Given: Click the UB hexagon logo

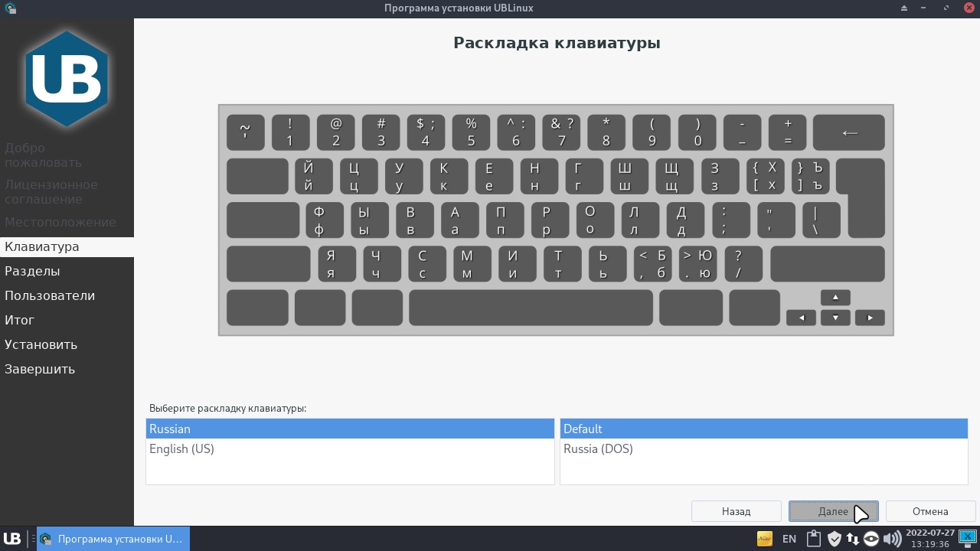Looking at the screenshot, I should coord(67,79).
